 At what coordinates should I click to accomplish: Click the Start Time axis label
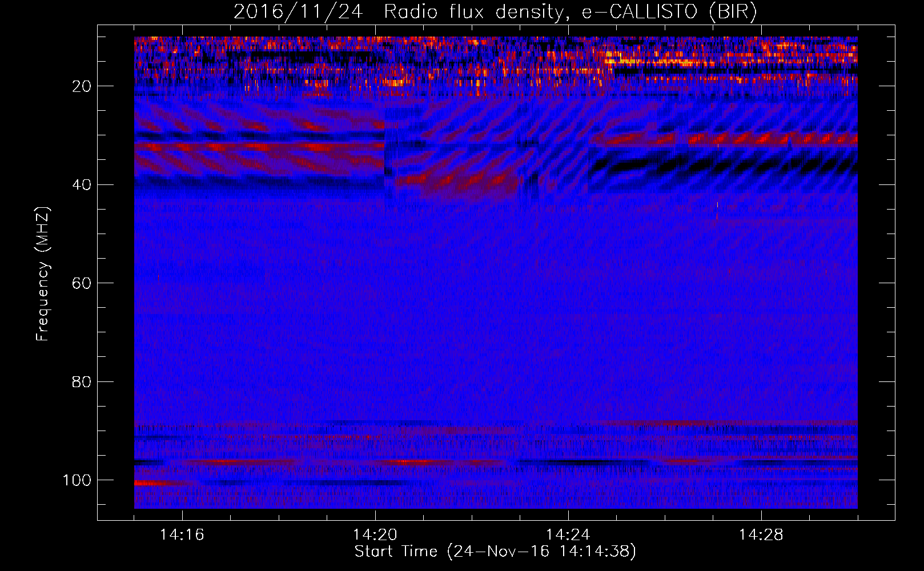click(x=495, y=552)
